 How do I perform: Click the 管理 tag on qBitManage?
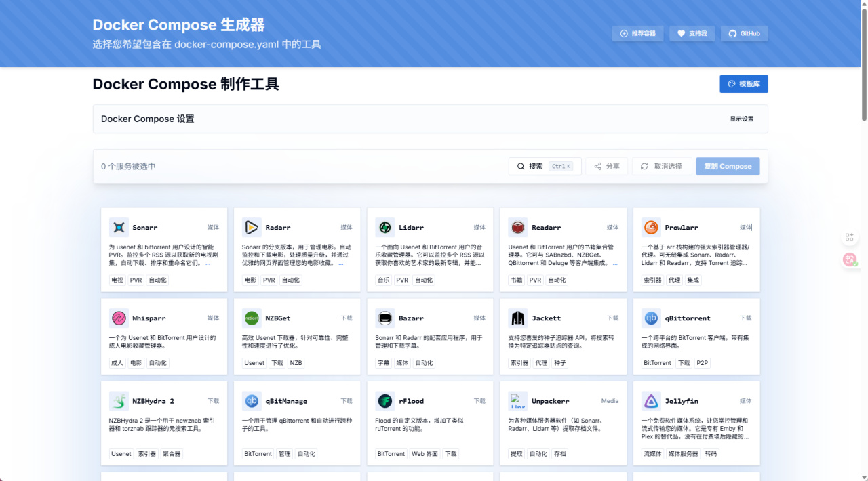(284, 454)
